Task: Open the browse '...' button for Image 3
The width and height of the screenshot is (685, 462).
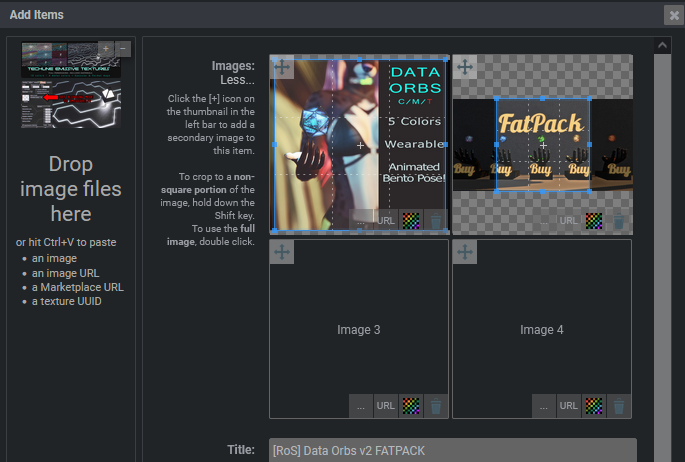Action: click(x=361, y=406)
